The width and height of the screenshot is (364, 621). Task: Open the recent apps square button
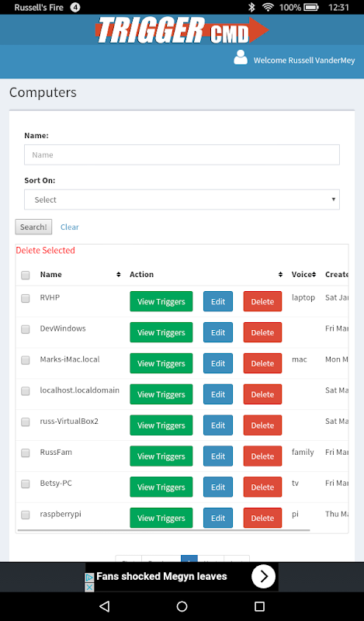click(259, 606)
